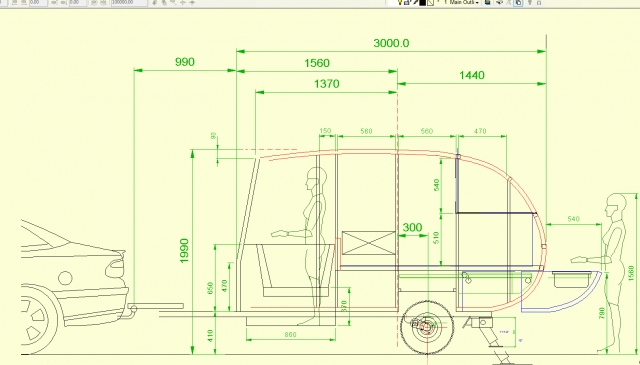Click the first 0.00 input field
Image resolution: width=640 pixels, height=365 pixels.
pyautogui.click(x=38, y=2)
